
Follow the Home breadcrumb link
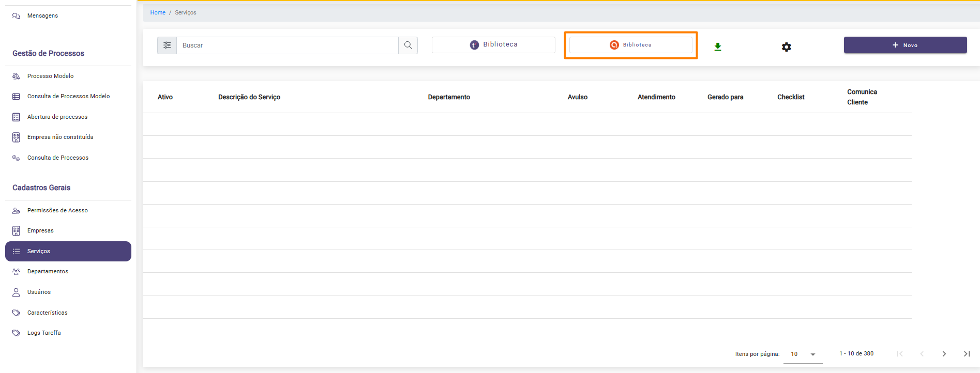pos(158,12)
